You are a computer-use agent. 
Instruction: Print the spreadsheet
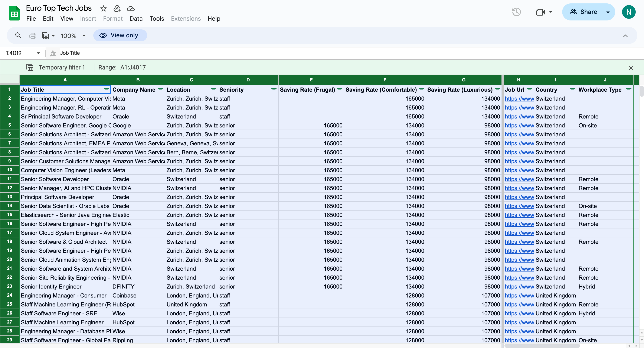(x=33, y=36)
